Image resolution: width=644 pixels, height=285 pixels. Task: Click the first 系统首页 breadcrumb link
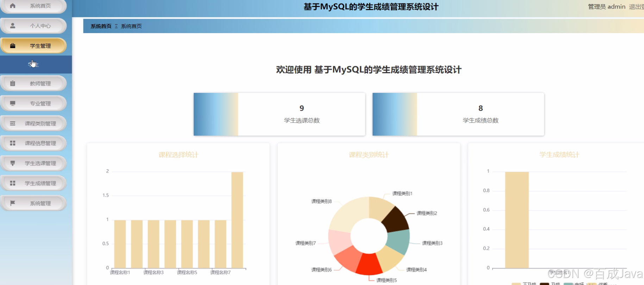101,26
